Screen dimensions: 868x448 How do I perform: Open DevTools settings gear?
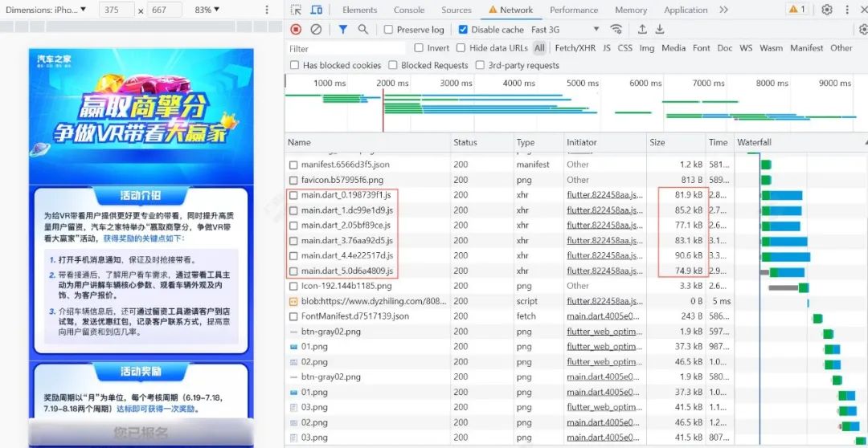(827, 10)
